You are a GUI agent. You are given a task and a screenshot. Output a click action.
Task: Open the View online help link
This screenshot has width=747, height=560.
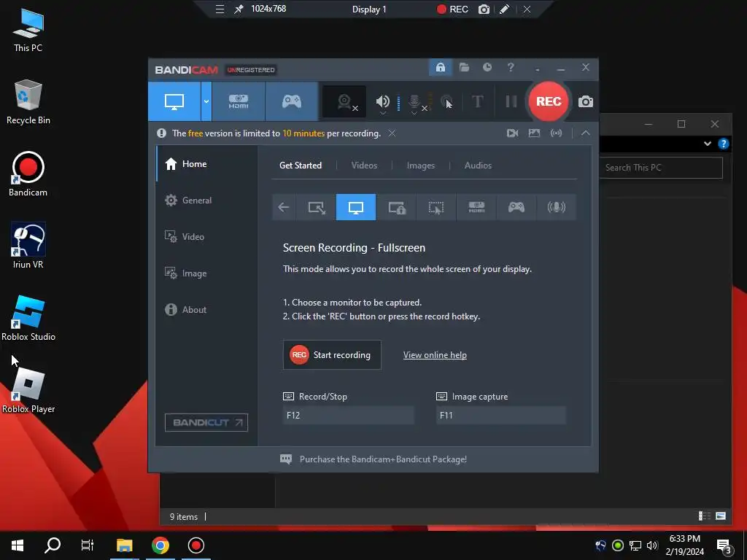(x=435, y=355)
